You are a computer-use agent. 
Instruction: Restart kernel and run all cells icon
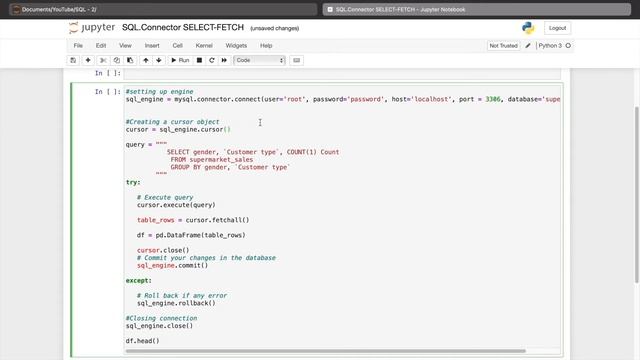tap(224, 60)
